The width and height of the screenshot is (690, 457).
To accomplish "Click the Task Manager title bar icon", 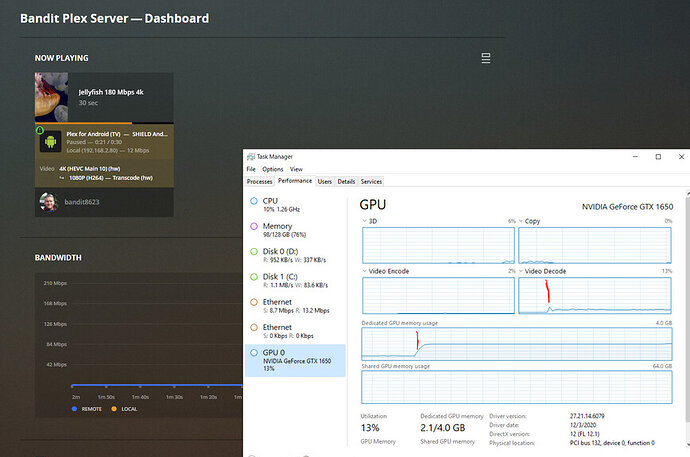I will pyautogui.click(x=251, y=157).
